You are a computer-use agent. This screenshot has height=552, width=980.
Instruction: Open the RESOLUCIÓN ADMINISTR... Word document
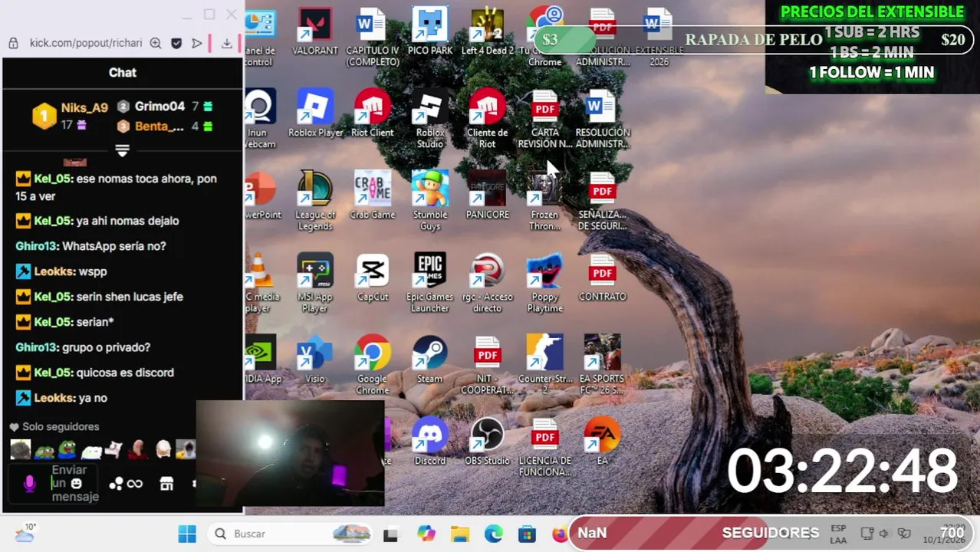603,120
